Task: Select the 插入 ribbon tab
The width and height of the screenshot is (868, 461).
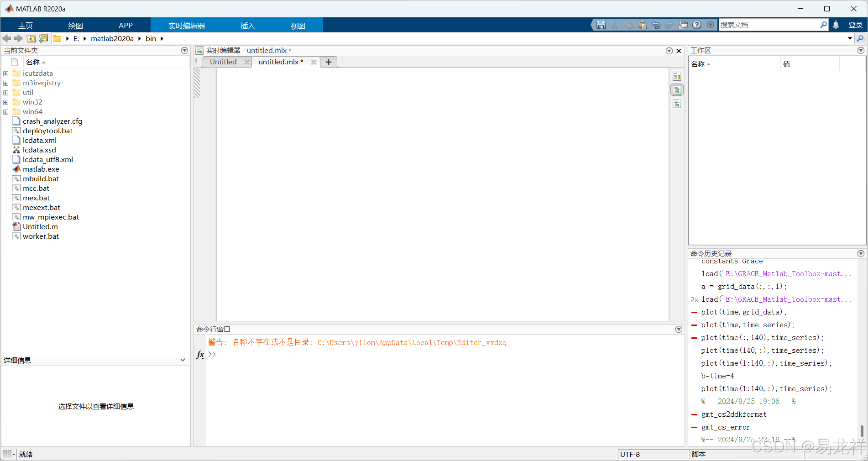Action: [x=248, y=26]
